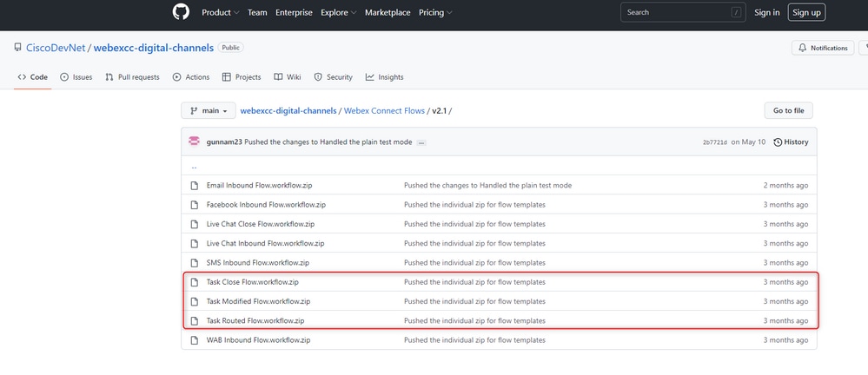Open Live Chat Inbound Flow.workflow.zip

click(x=266, y=243)
